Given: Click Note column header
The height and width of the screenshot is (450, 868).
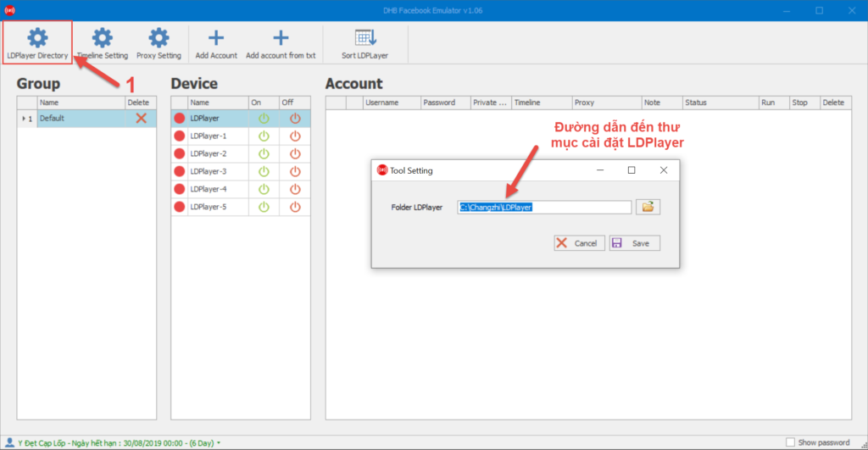Looking at the screenshot, I should point(662,103).
